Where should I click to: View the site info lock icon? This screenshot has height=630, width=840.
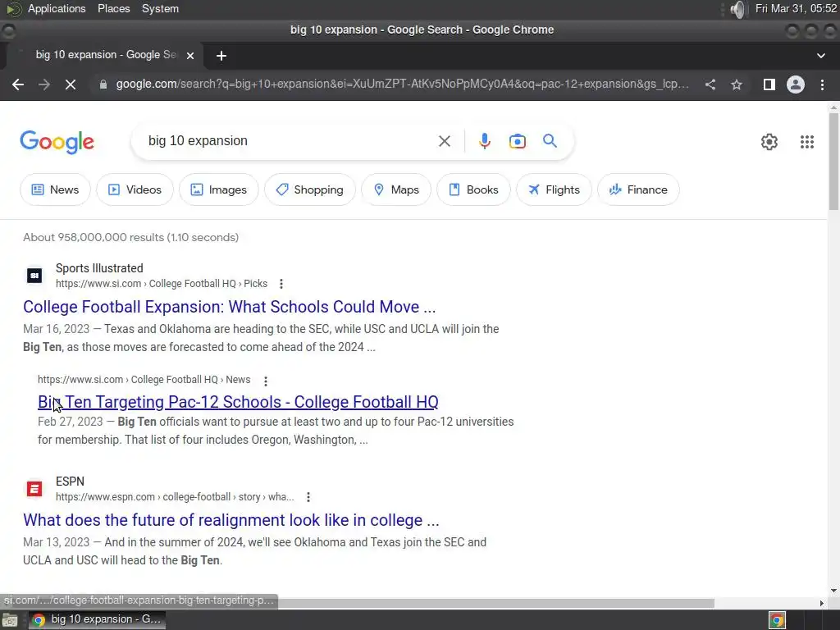(103, 84)
